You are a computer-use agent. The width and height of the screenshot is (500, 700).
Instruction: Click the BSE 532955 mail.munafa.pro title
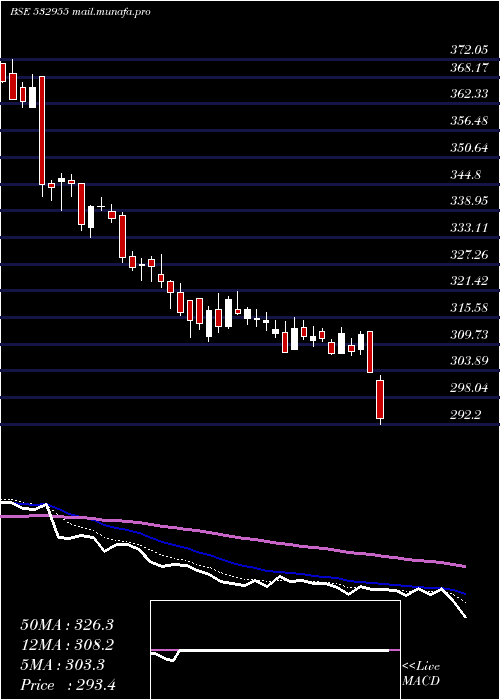(80, 12)
